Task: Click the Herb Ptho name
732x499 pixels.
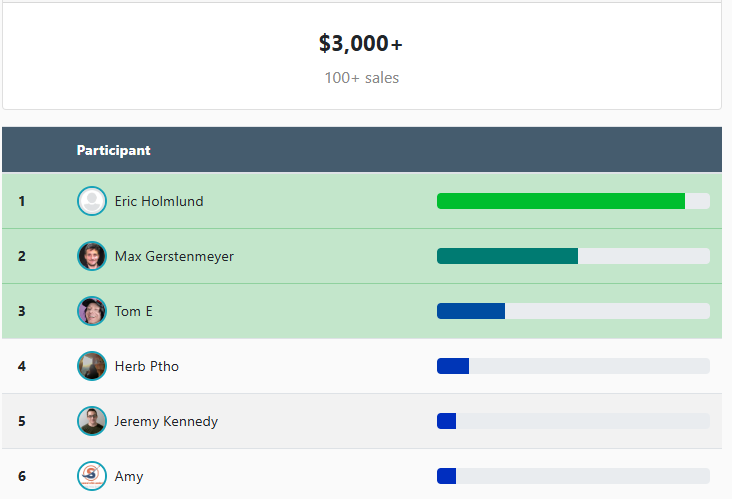Action: coord(146,366)
